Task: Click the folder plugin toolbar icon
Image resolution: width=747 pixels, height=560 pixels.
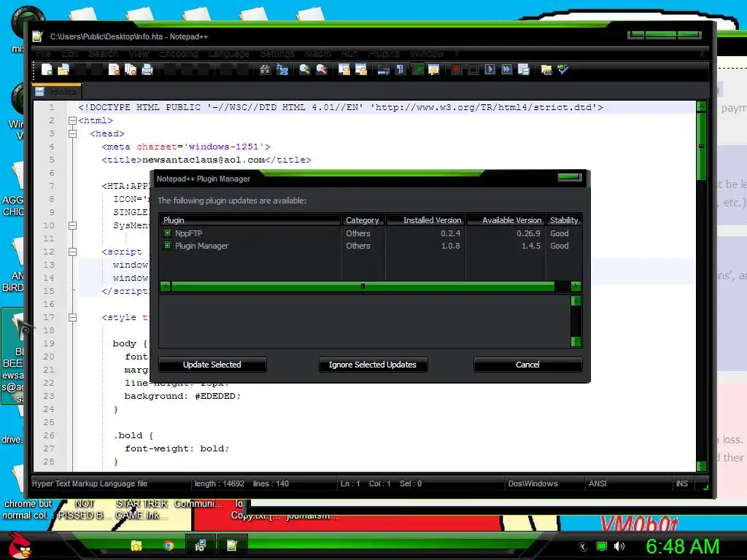Action: click(x=546, y=69)
